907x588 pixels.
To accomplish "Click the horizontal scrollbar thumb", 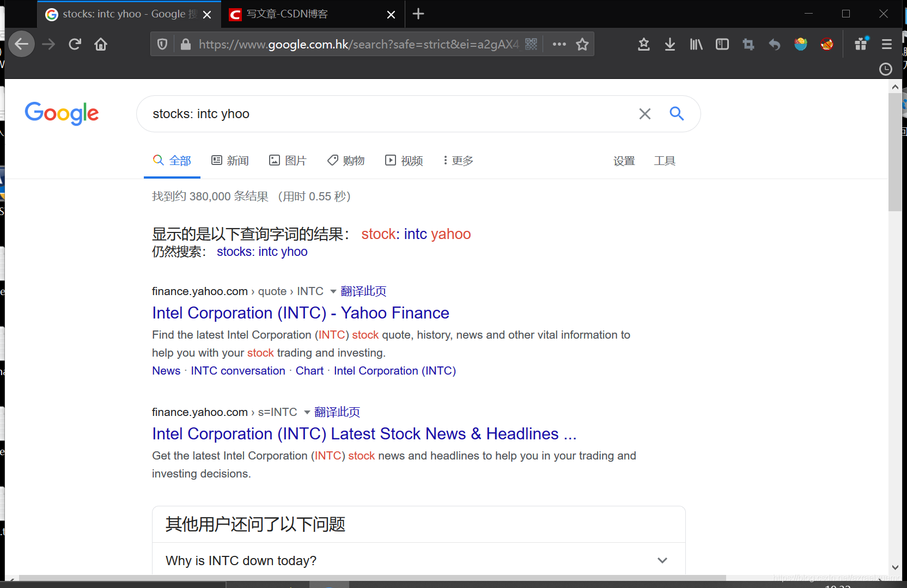I will click(x=373, y=578).
